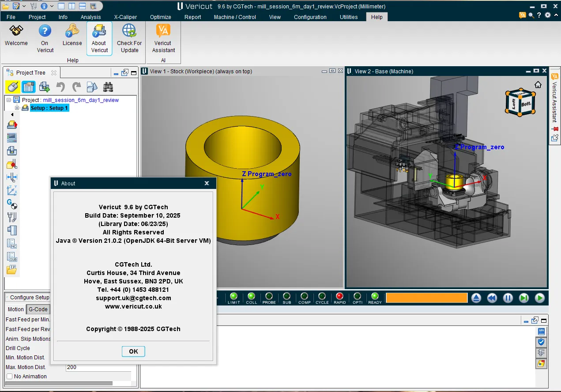The image size is (561, 392).
Task: Open the Configuration ribbon tab
Action: 310,17
